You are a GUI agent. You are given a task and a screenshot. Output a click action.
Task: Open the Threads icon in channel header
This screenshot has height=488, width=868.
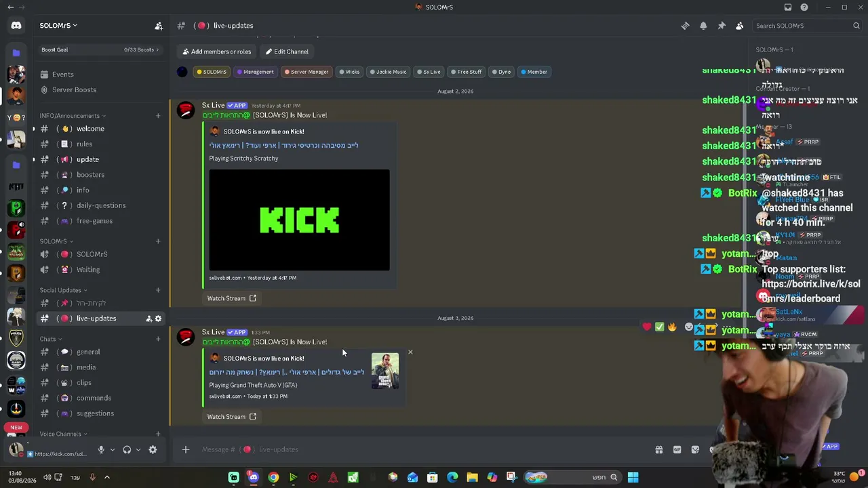[685, 26]
